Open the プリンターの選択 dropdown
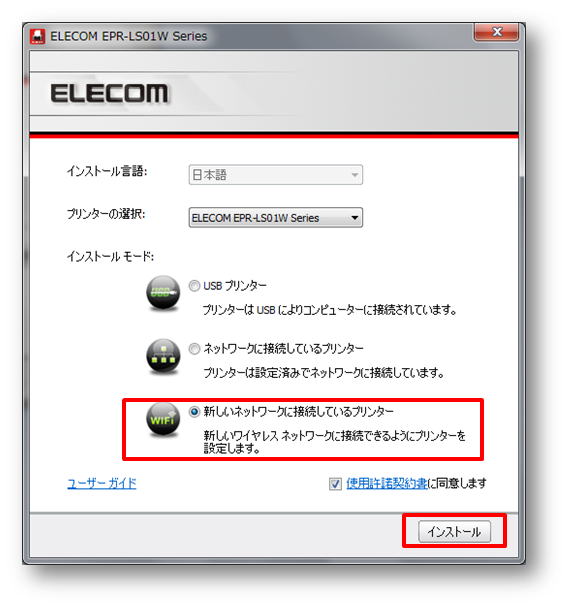This screenshot has width=568, height=607. (x=276, y=218)
